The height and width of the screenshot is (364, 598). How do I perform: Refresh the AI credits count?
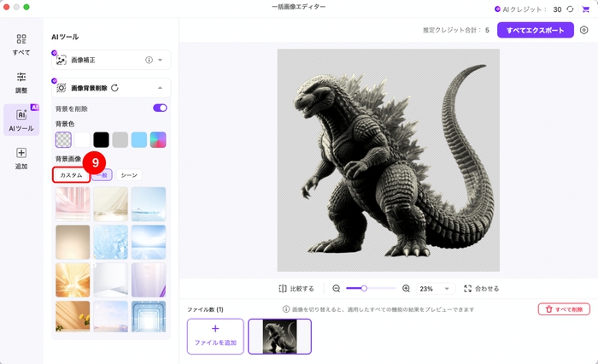click(x=570, y=9)
